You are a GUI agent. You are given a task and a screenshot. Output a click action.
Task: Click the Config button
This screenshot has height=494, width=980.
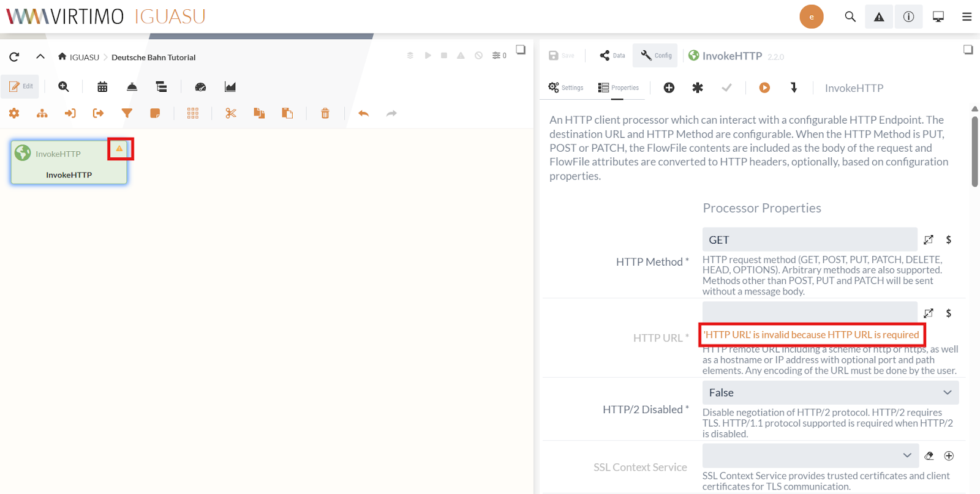[x=656, y=56]
